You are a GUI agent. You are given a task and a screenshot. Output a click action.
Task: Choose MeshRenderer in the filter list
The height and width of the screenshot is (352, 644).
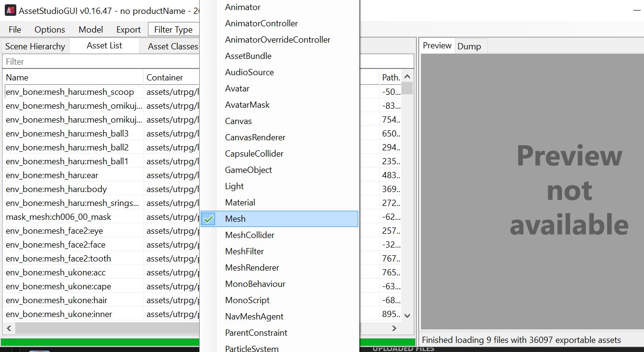(x=279, y=268)
